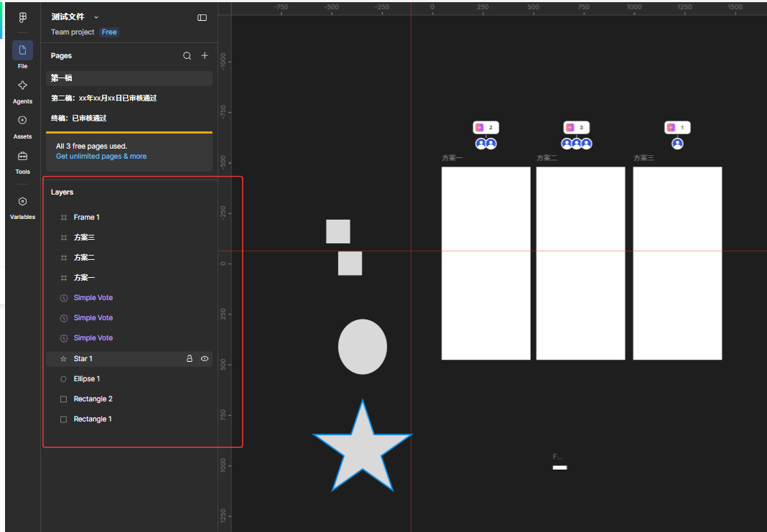The height and width of the screenshot is (532, 767).
Task: Select the 方案三 layer
Action: (x=129, y=237)
